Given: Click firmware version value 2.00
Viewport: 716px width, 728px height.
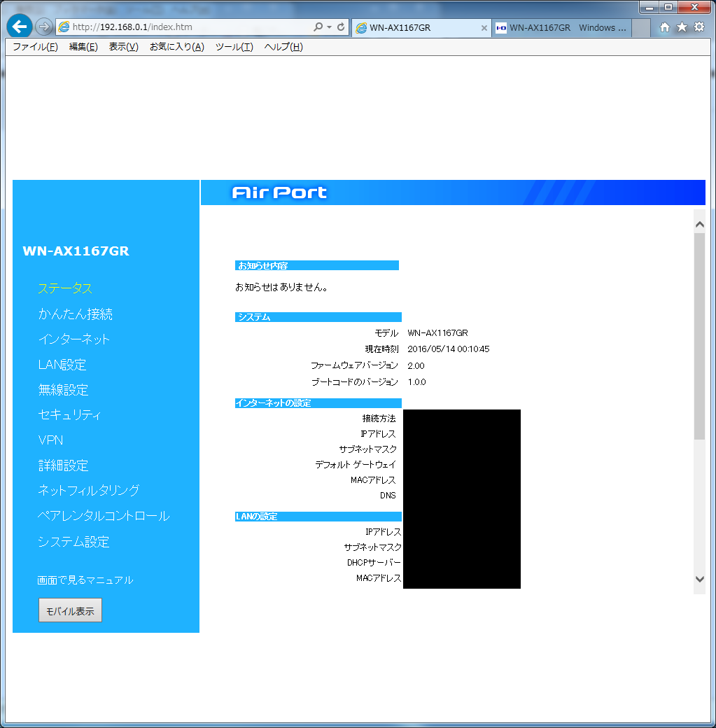Looking at the screenshot, I should [x=416, y=366].
